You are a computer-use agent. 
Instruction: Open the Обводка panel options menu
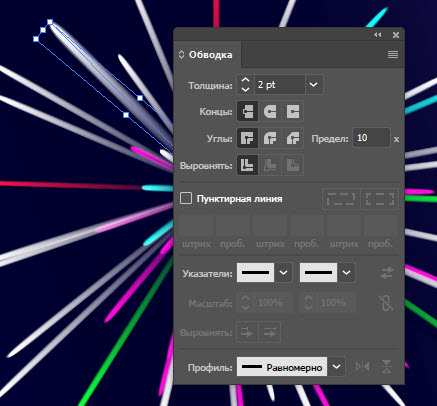(x=393, y=54)
